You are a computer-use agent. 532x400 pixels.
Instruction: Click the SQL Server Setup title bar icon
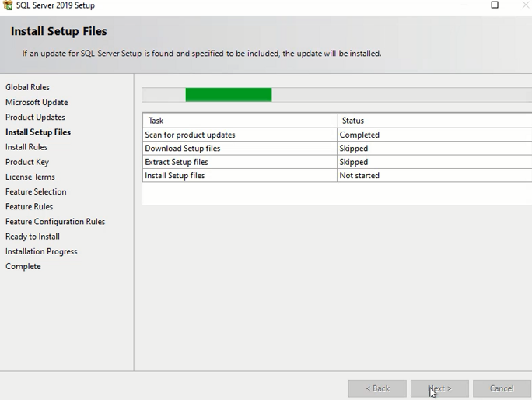click(x=8, y=5)
